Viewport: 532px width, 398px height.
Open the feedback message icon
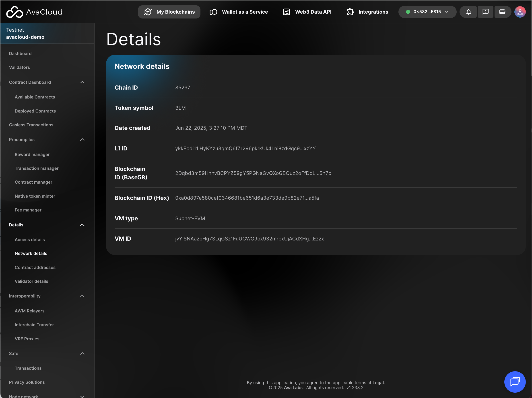click(x=485, y=12)
